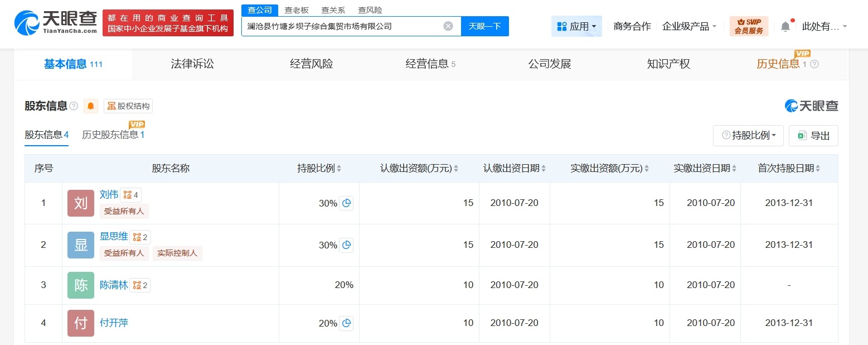Screen dimensions: 868x345
Task: Click the bell icon beside 股东信息
Action: [90, 106]
